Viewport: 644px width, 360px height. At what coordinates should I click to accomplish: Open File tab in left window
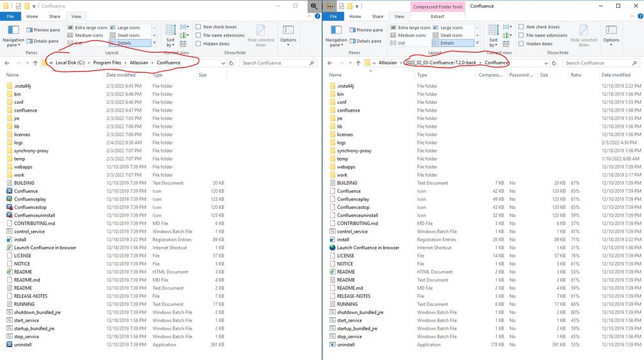click(x=11, y=16)
